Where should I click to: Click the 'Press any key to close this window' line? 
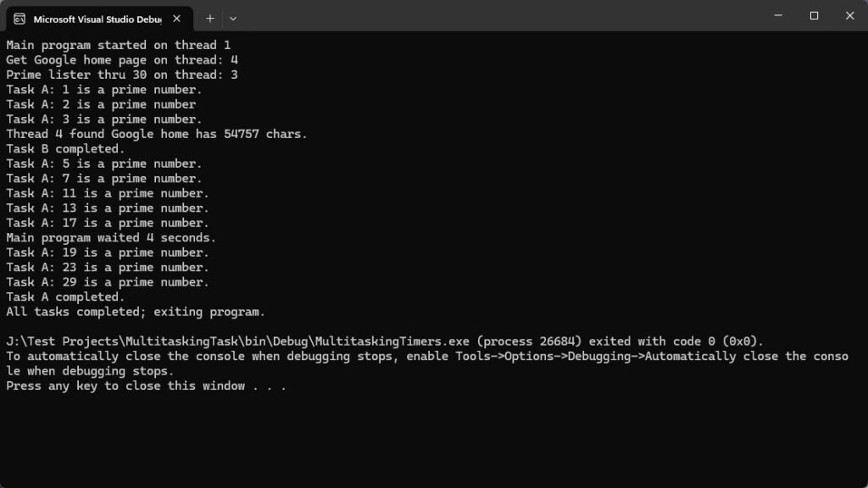pyautogui.click(x=146, y=386)
